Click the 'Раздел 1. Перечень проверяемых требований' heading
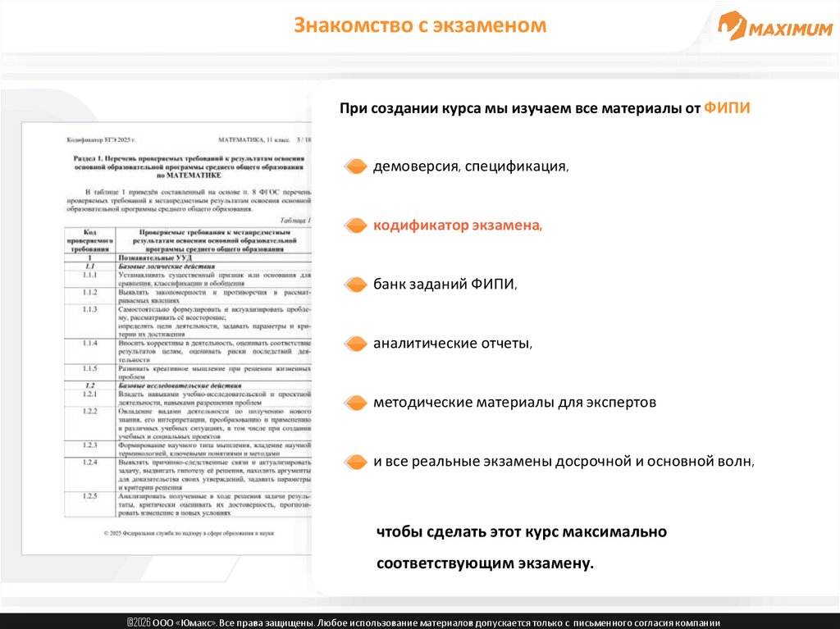Screen dimensions: 840x629 point(189,166)
